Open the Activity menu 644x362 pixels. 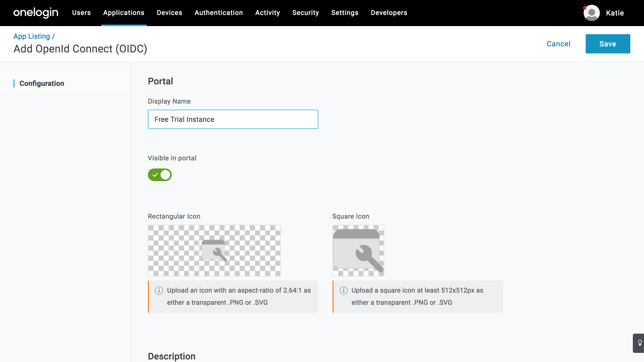click(x=268, y=13)
